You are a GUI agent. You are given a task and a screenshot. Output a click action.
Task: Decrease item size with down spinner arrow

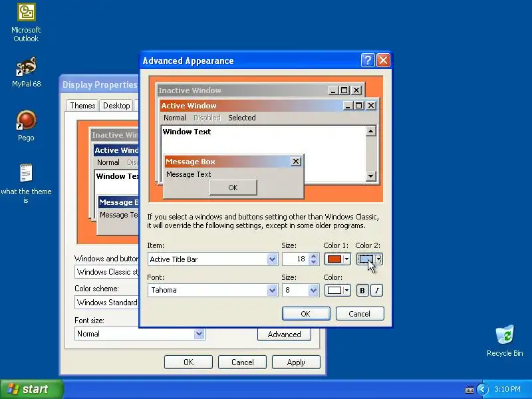pos(314,262)
